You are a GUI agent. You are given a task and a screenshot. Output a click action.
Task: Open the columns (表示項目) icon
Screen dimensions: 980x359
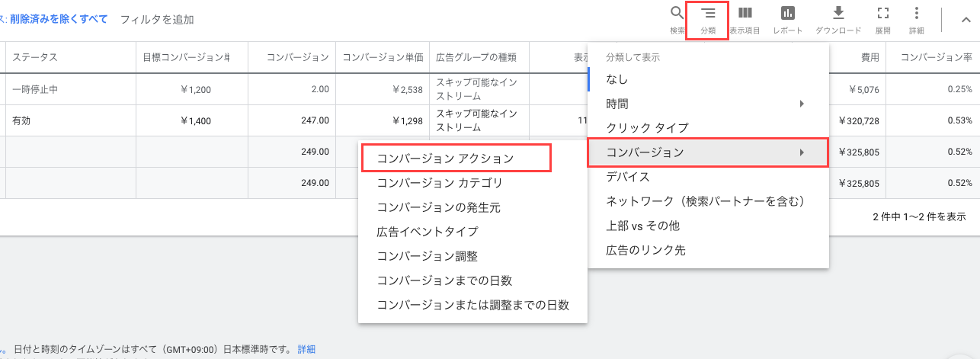click(745, 14)
